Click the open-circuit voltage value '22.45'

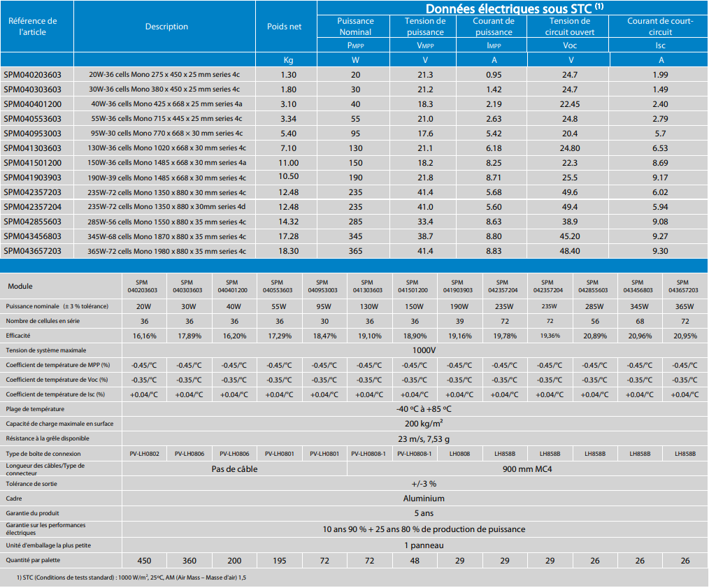click(570, 104)
